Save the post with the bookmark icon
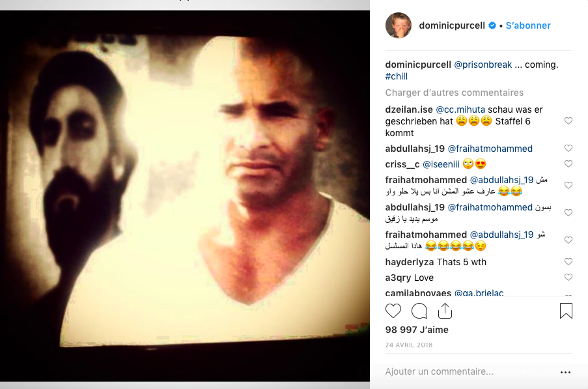This screenshot has height=389, width=588. pos(566,311)
